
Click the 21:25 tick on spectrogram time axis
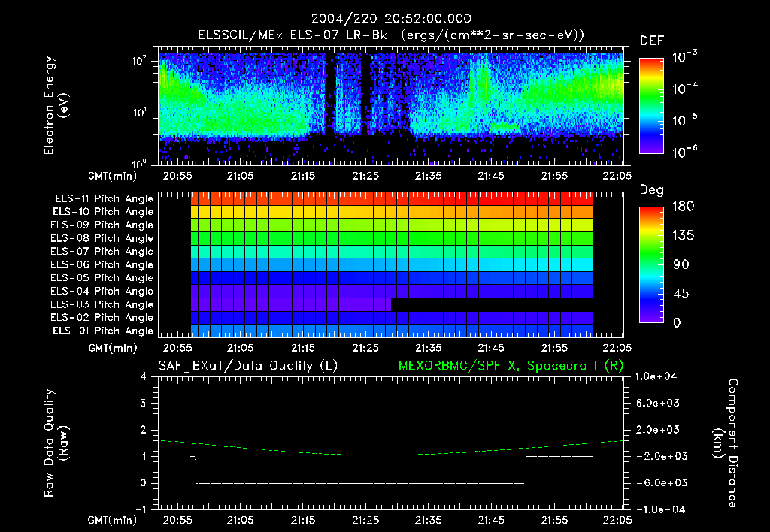365,176
